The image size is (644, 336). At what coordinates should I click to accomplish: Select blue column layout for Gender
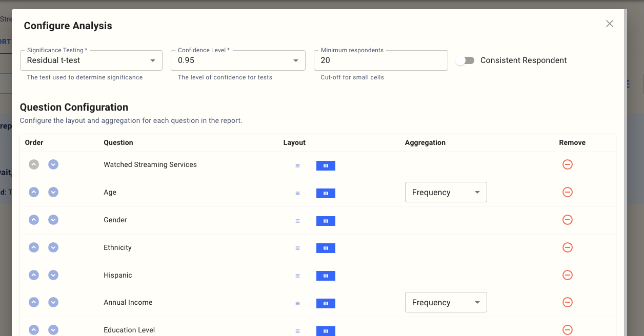click(326, 221)
